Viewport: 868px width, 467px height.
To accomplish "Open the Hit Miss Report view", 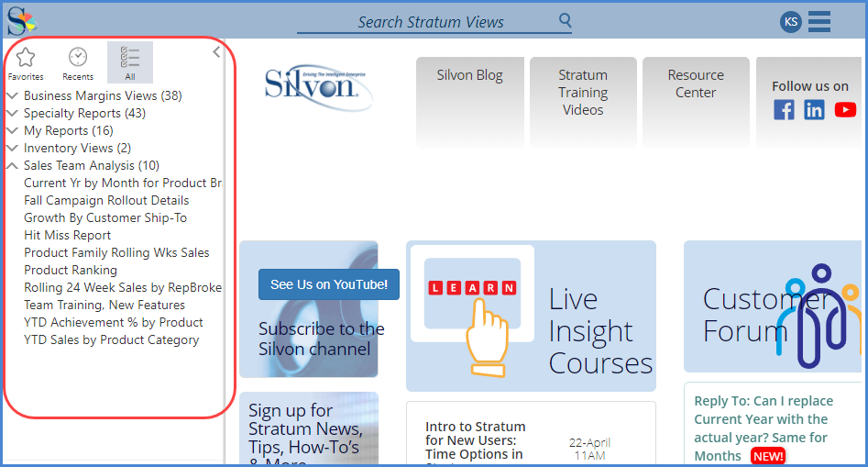I will [x=67, y=235].
